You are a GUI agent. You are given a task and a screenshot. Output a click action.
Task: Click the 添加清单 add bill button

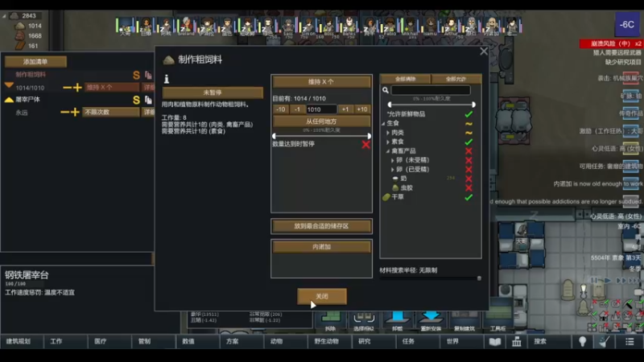coord(35,62)
